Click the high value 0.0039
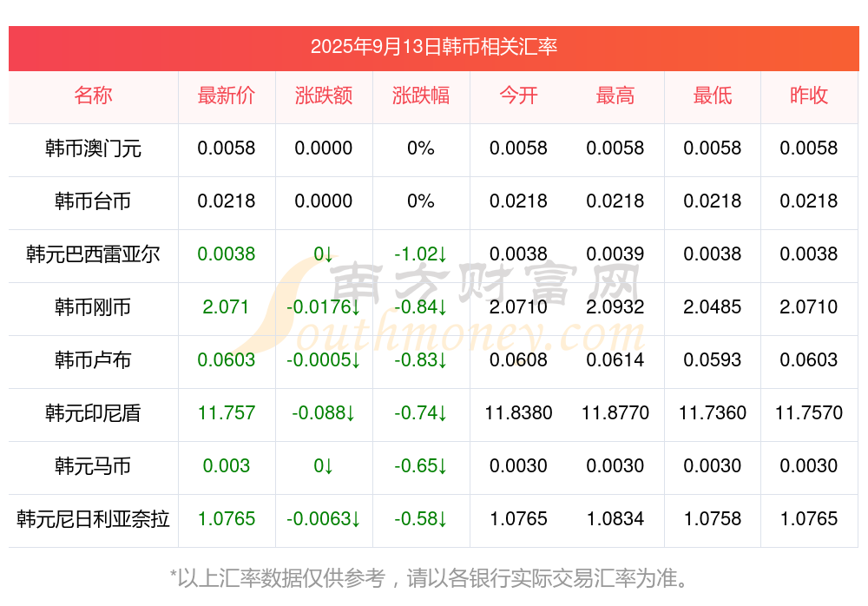Viewport: 868px width, 606px height. (615, 254)
